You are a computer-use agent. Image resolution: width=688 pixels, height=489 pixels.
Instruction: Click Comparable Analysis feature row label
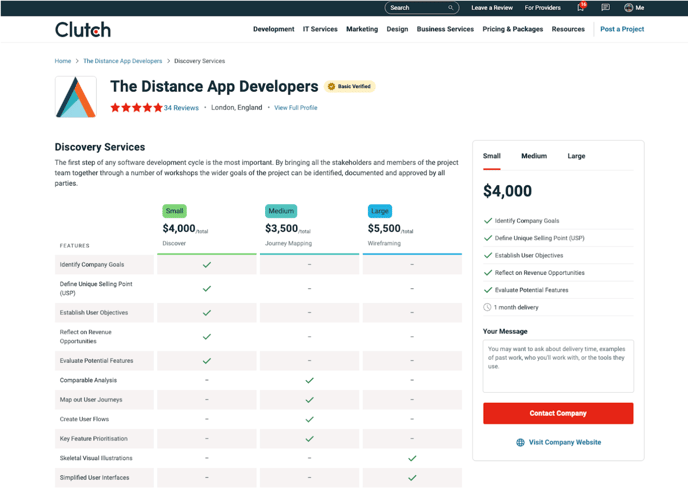click(x=88, y=380)
